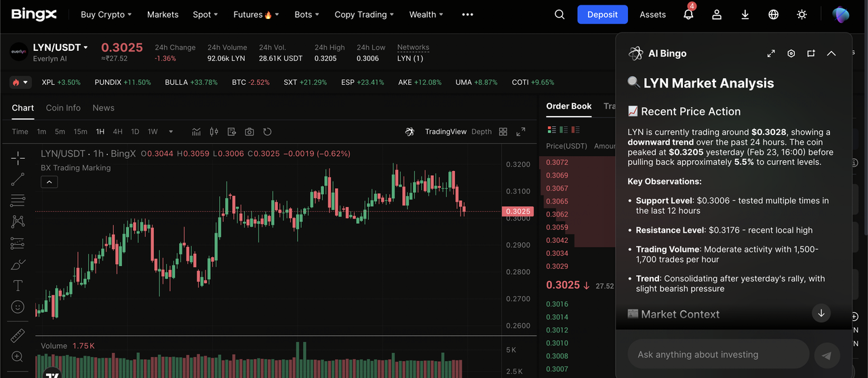Screen dimensions: 868x378
Task: Click the Ask anything about investing field
Action: (717, 354)
